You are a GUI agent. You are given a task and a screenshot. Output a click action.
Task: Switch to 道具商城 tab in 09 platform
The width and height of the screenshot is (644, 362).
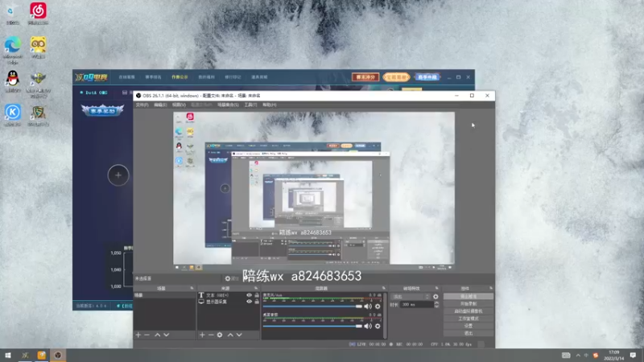[x=259, y=77]
